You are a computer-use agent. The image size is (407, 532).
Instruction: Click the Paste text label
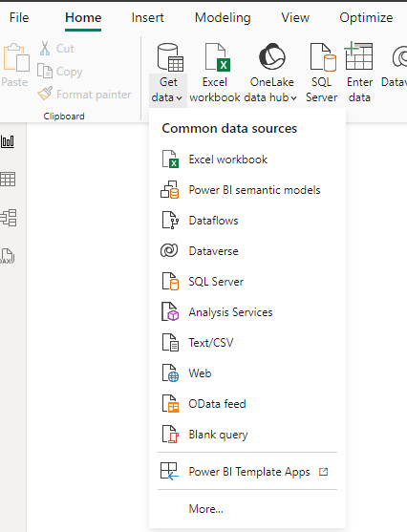point(14,82)
